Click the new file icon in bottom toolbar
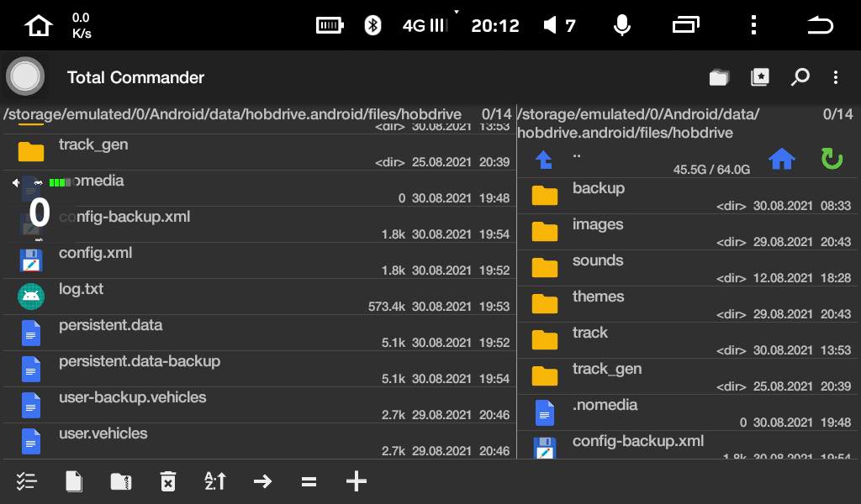 click(x=74, y=481)
